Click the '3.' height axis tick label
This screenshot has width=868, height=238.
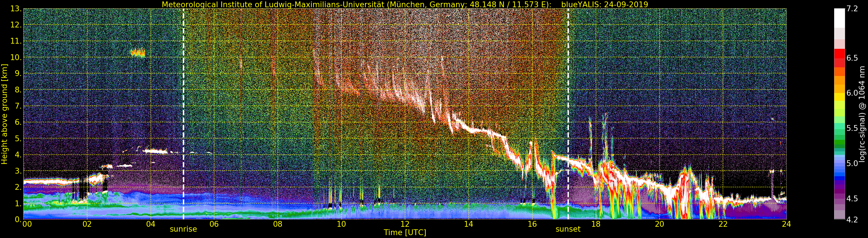(x=18, y=171)
